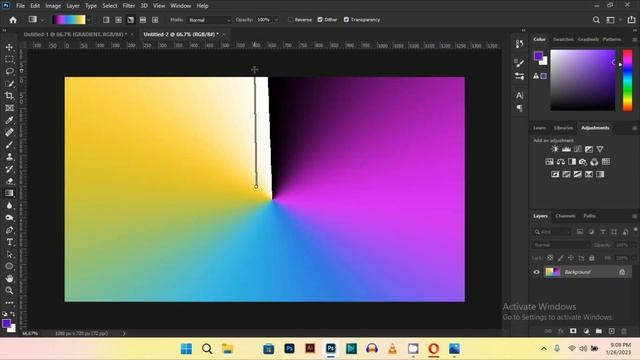This screenshot has width=640, height=360.
Task: Open the Select menu
Action: coord(110,6)
